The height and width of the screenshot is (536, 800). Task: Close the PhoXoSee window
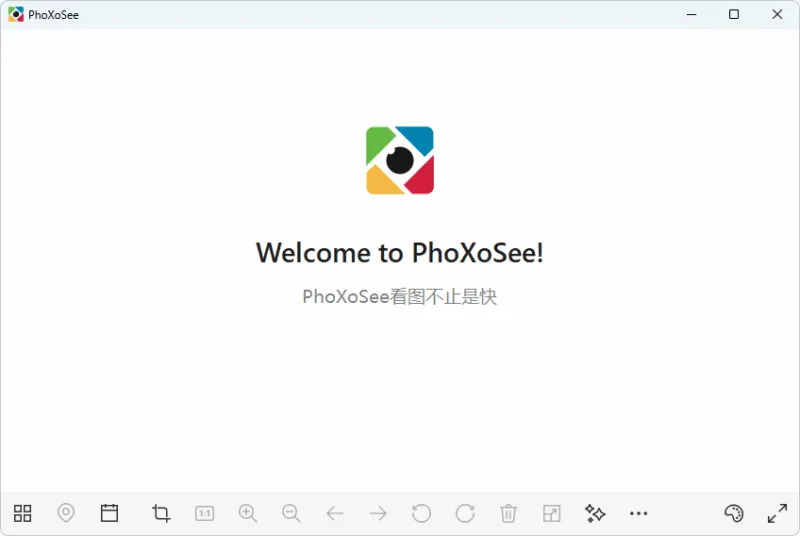[x=777, y=14]
